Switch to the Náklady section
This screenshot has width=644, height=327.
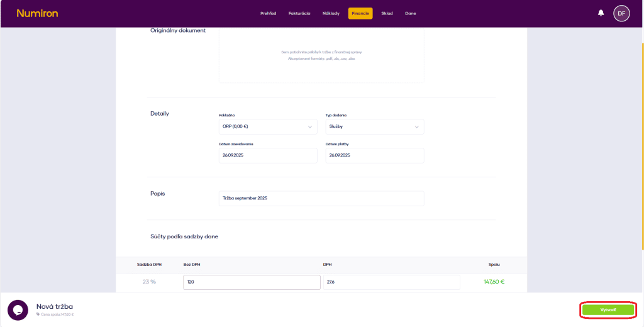331,13
